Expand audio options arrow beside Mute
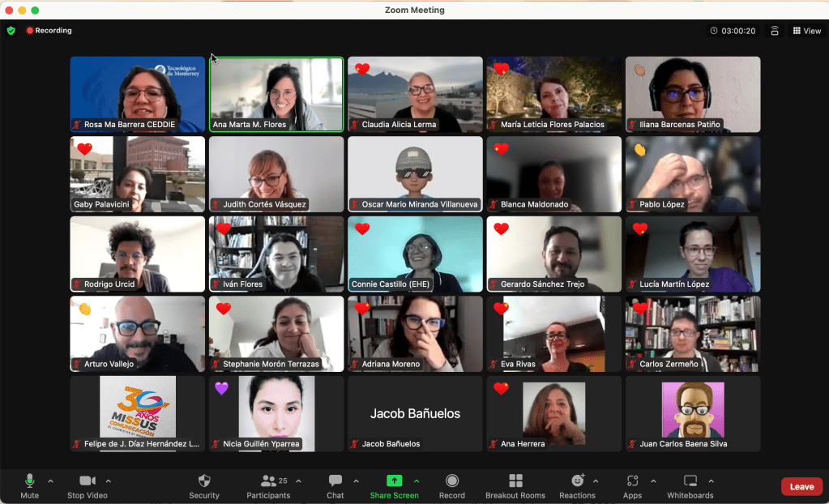The width and height of the screenshot is (829, 504). click(50, 481)
